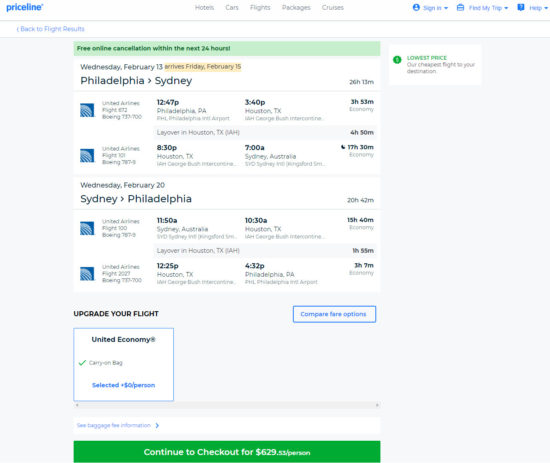Image resolution: width=550 pixels, height=463 pixels.
Task: Click the 12:47p departure time
Action: [x=168, y=102]
